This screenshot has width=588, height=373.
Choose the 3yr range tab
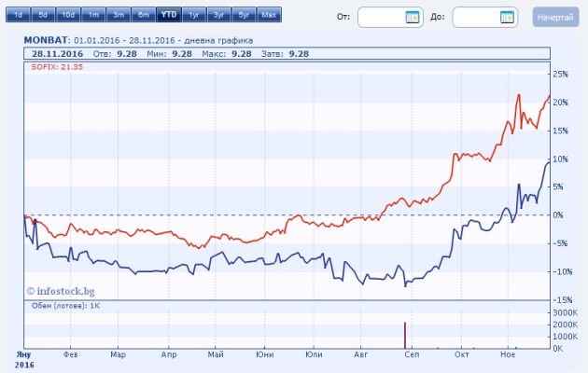coord(219,15)
